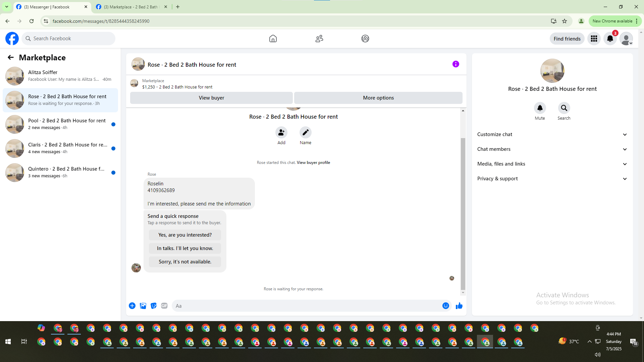Open the emoji picker in message box

click(x=445, y=306)
